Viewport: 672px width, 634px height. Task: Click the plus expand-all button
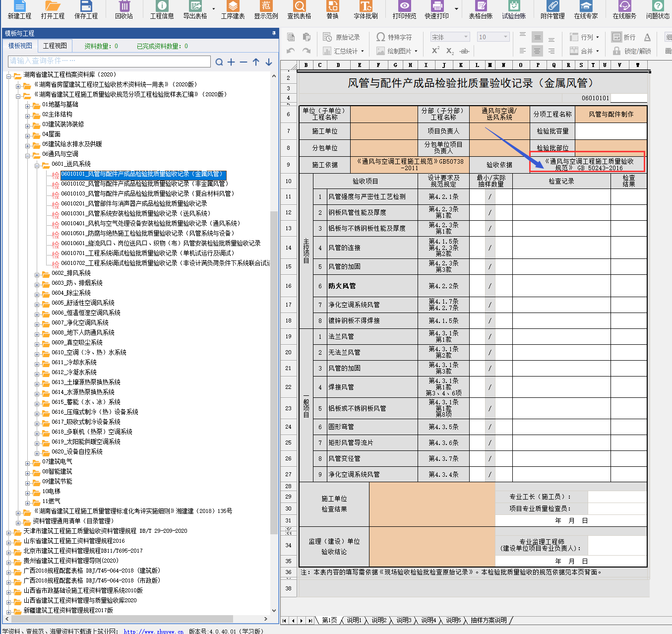tap(231, 62)
